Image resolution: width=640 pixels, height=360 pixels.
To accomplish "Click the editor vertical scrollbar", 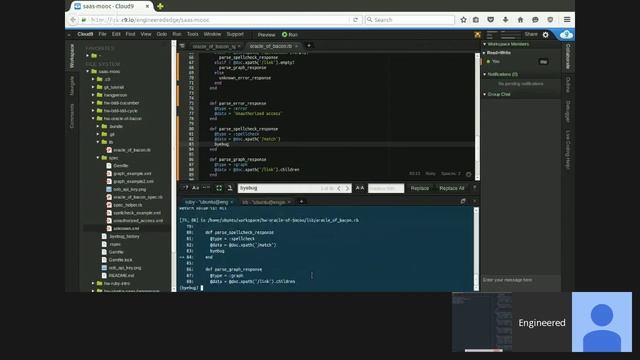I will (x=477, y=116).
